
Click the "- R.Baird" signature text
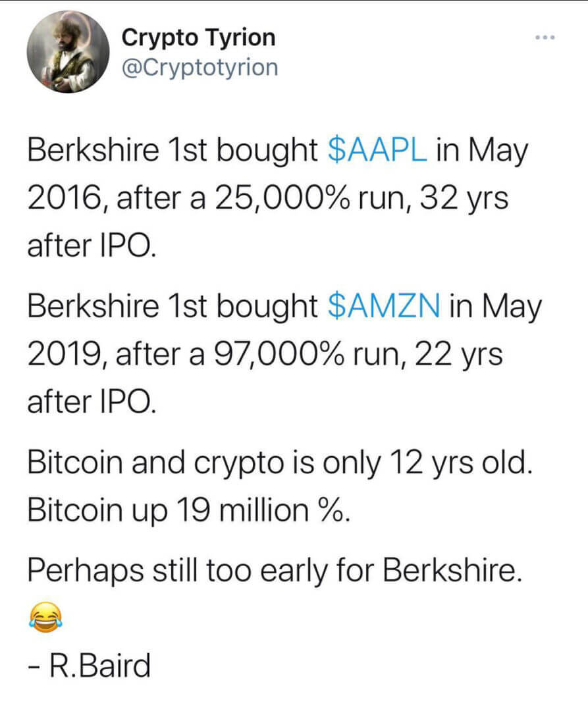(89, 665)
